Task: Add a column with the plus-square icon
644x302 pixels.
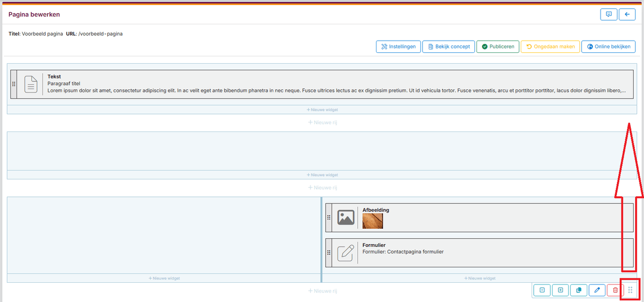Action: [560, 290]
